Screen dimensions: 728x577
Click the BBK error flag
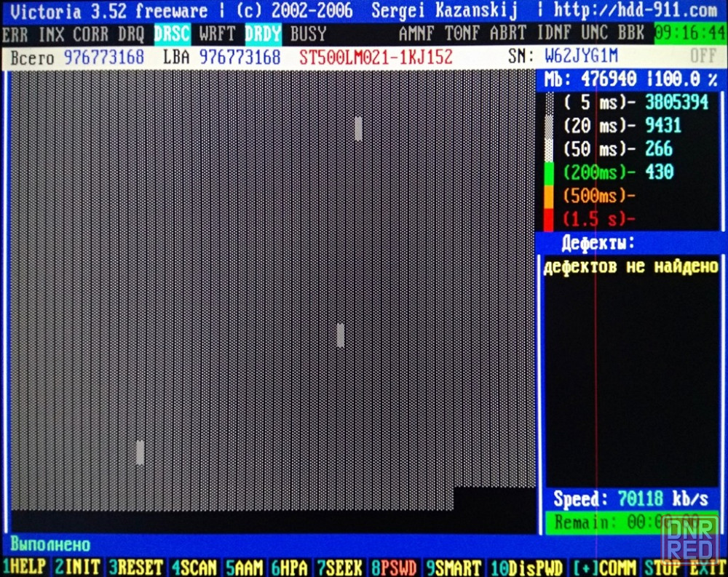pos(631,33)
